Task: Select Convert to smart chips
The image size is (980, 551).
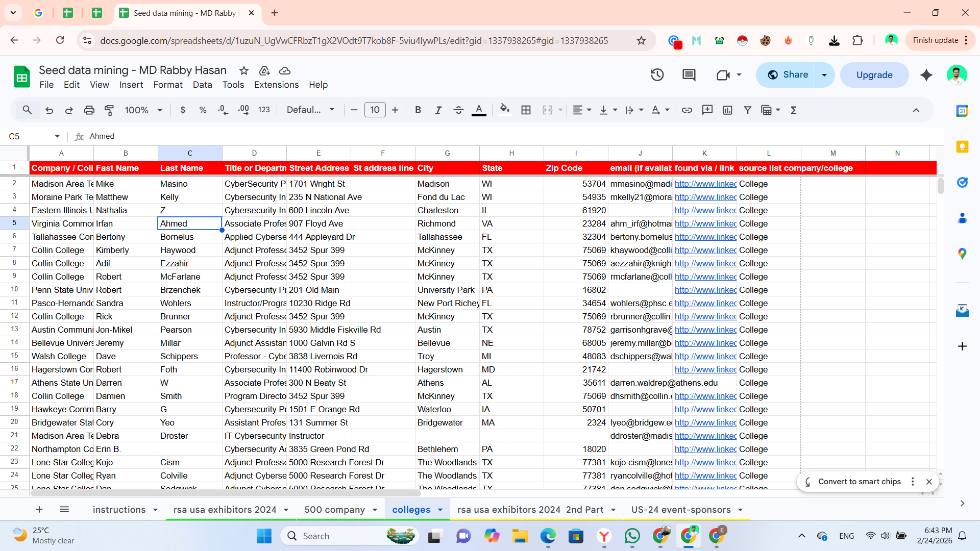Action: 860,481
